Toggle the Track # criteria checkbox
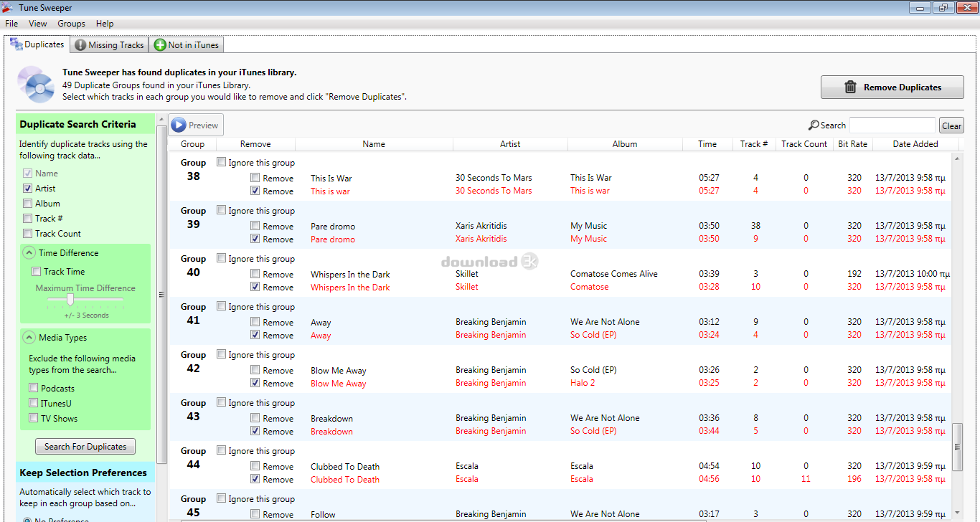This screenshot has width=980, height=522. pos(28,219)
